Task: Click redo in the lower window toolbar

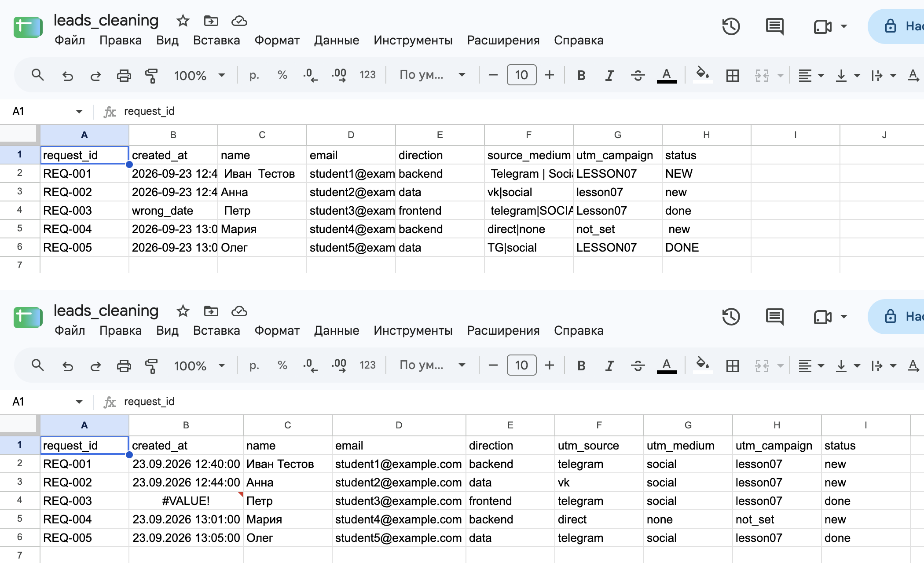Action: pyautogui.click(x=95, y=366)
